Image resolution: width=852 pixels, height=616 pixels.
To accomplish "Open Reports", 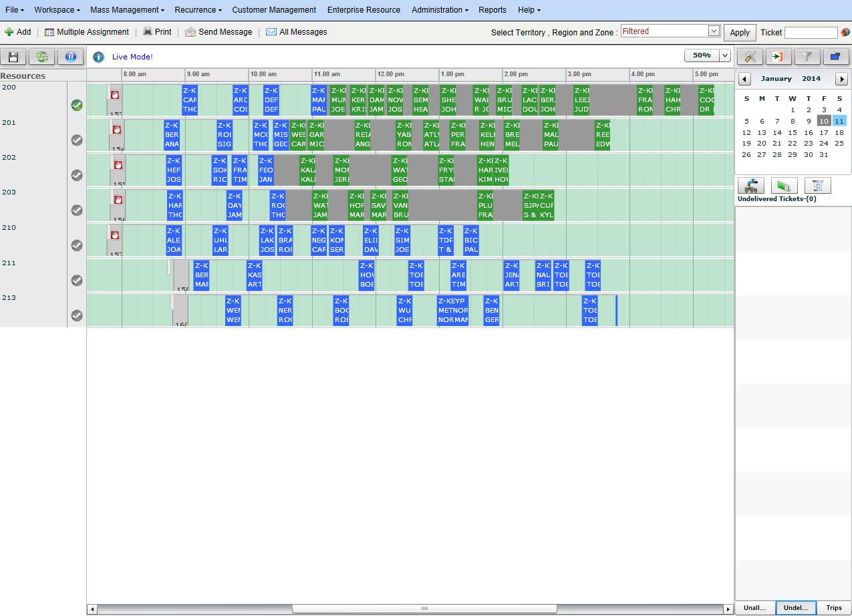I will click(492, 10).
